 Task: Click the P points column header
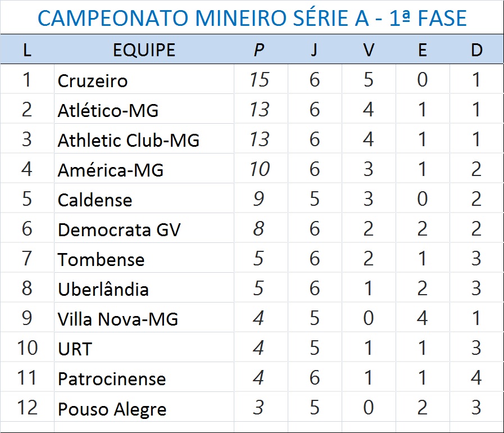(258, 50)
